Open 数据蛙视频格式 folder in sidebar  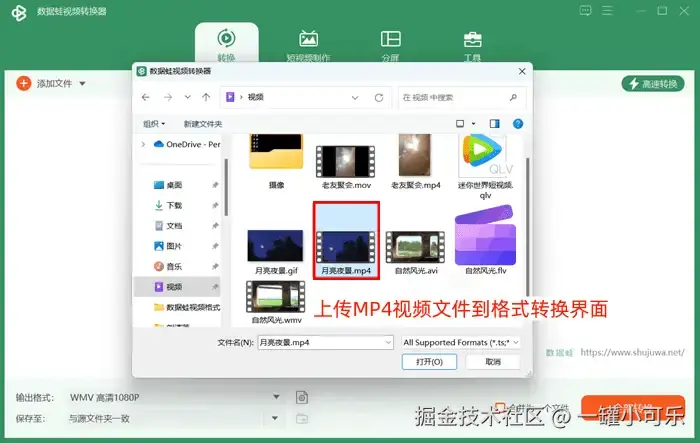(187, 307)
